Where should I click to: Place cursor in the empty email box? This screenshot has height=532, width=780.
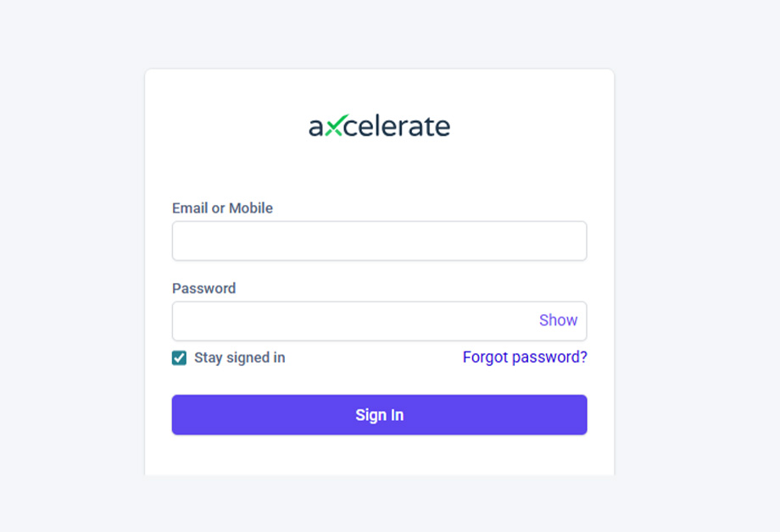click(379, 241)
